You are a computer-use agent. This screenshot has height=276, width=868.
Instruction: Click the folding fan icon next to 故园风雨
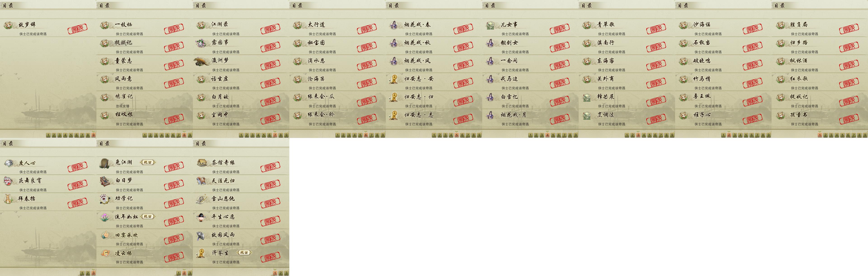[x=201, y=235]
